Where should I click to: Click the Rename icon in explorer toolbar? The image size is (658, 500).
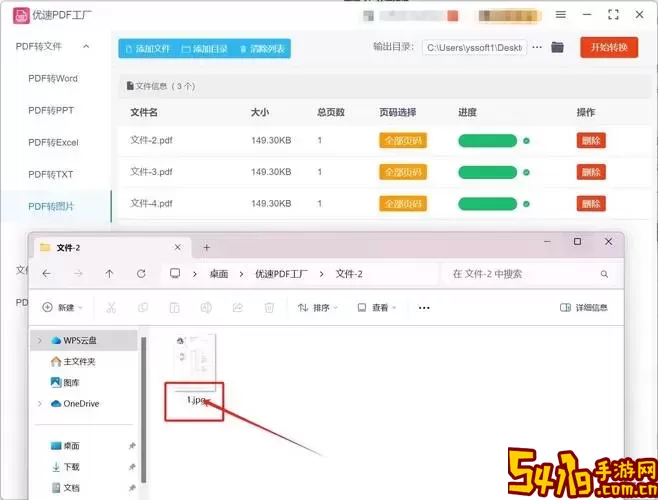click(x=206, y=308)
